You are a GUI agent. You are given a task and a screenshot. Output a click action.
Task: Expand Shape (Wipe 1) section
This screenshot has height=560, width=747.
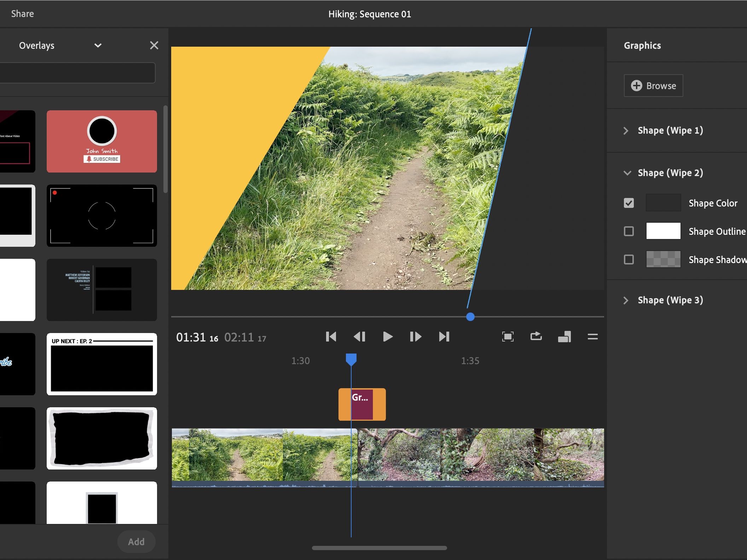(x=626, y=130)
